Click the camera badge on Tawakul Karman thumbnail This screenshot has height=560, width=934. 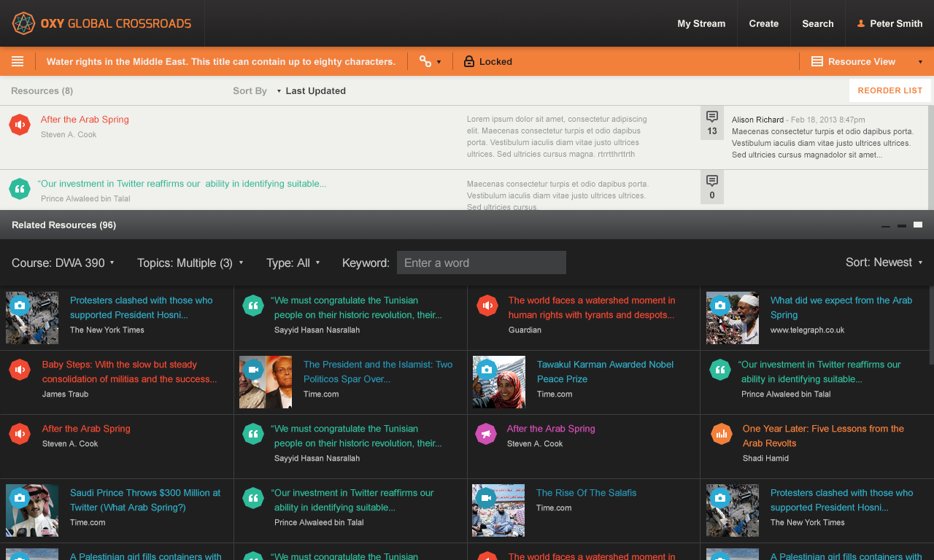click(487, 370)
